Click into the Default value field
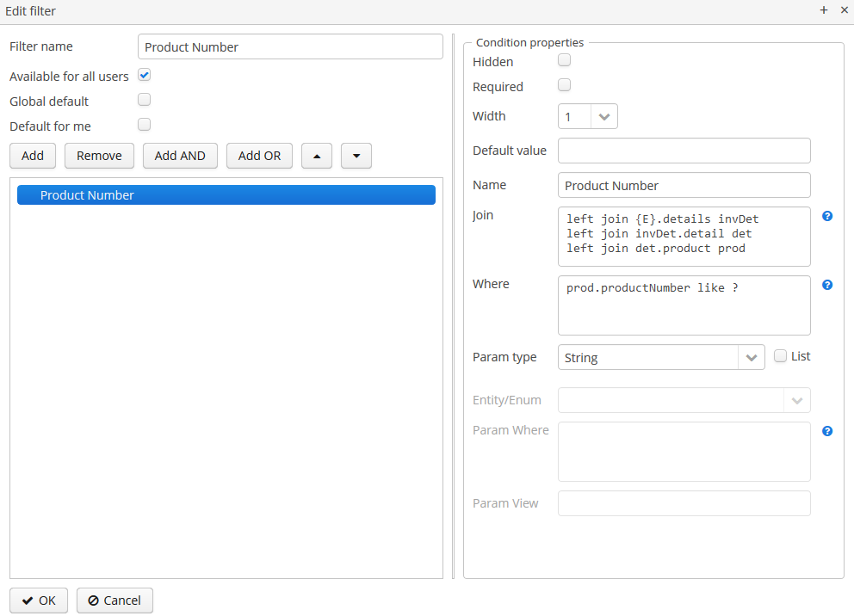This screenshot has width=854, height=616. (684, 151)
